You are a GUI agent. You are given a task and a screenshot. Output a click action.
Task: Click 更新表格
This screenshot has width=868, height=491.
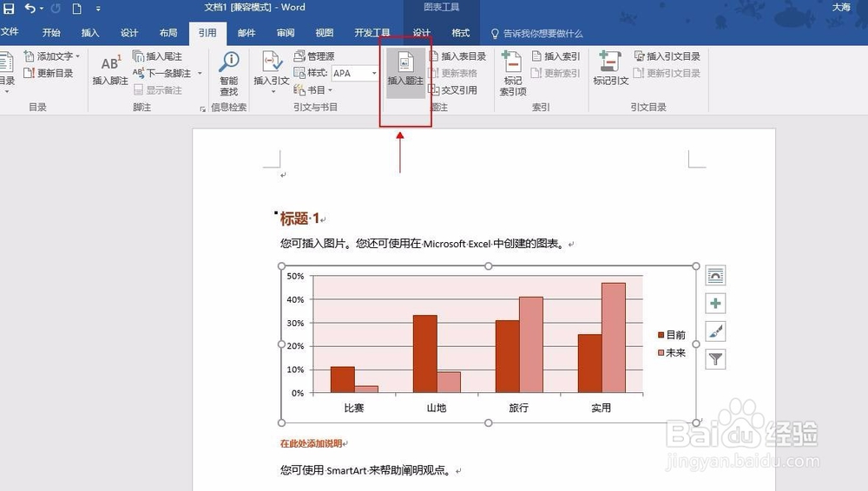click(x=453, y=73)
